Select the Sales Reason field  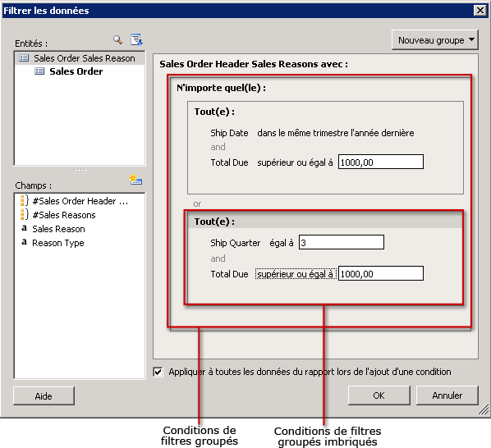[x=58, y=229]
